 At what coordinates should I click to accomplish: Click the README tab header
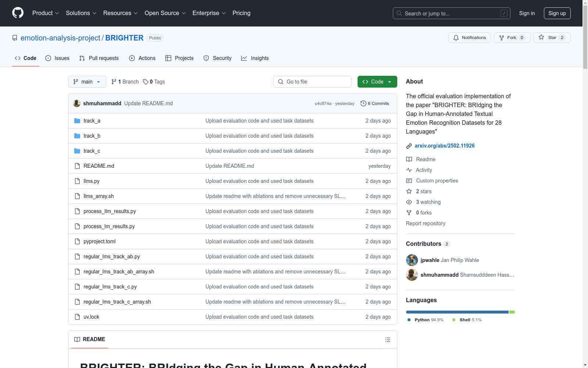point(90,339)
